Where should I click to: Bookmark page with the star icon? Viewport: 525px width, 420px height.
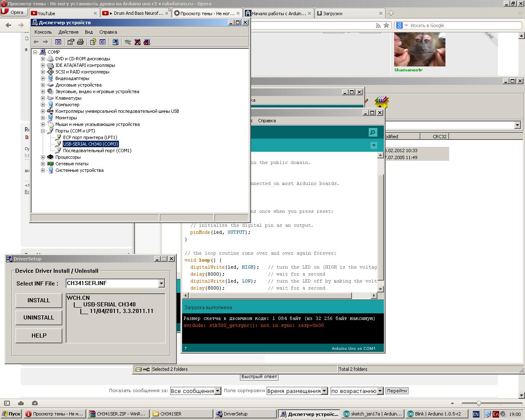[x=386, y=25]
